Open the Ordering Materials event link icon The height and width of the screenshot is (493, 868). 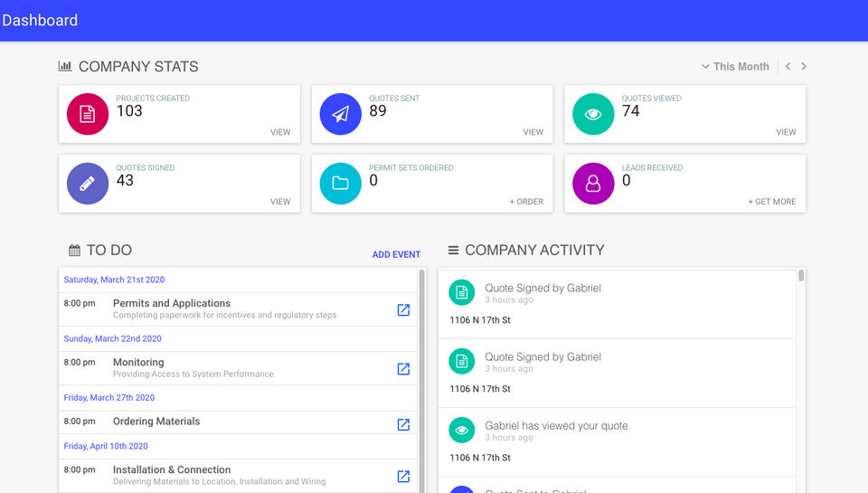403,424
